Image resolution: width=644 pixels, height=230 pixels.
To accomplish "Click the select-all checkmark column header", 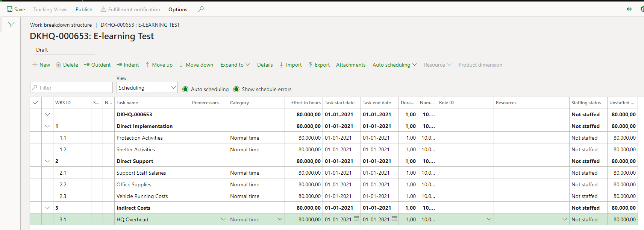I will pos(36,102).
